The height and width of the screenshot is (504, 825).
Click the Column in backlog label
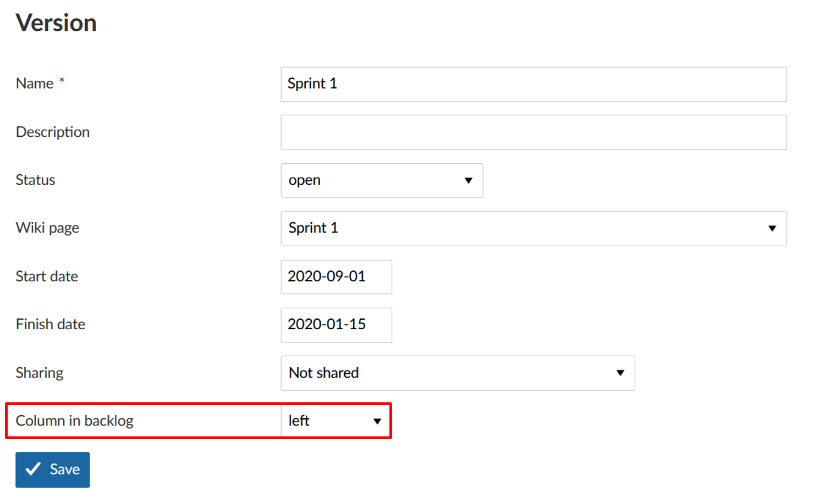(x=75, y=420)
